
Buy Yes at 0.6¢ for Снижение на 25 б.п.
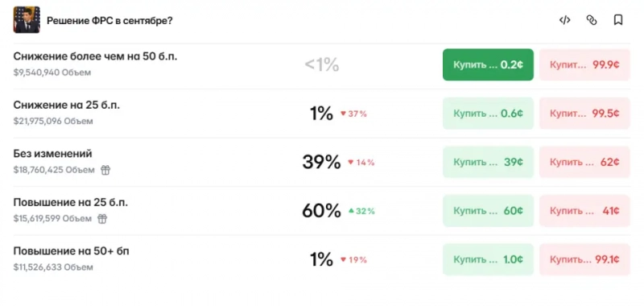point(488,114)
